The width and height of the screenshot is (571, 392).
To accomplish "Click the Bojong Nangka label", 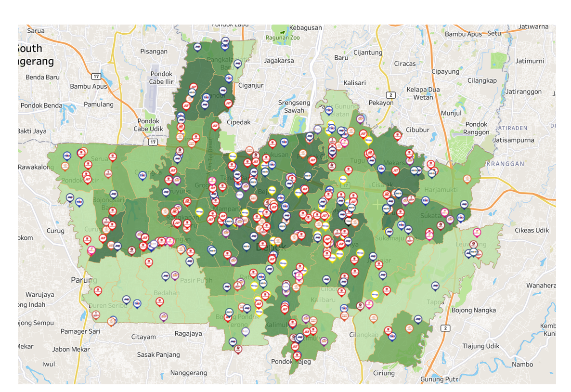I will (x=474, y=310).
